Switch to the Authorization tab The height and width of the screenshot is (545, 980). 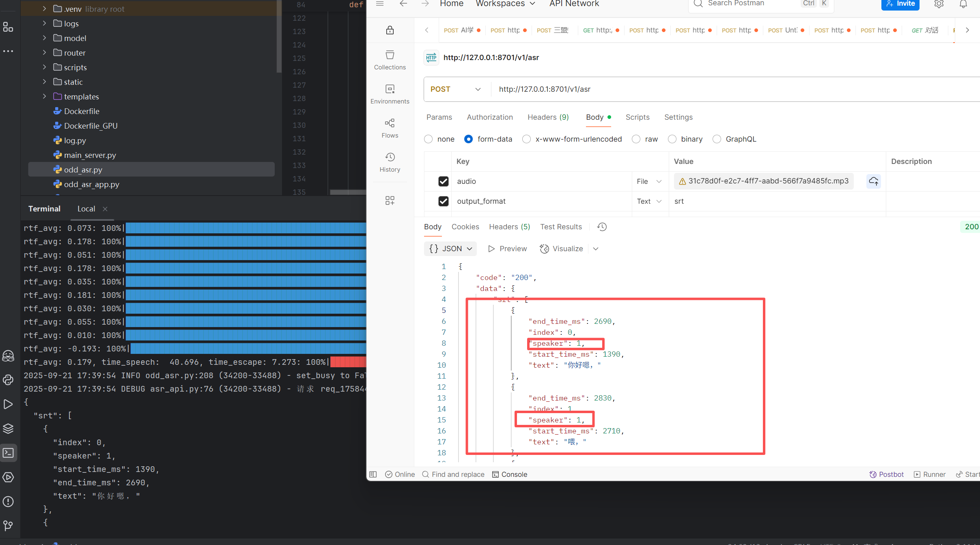pos(489,117)
